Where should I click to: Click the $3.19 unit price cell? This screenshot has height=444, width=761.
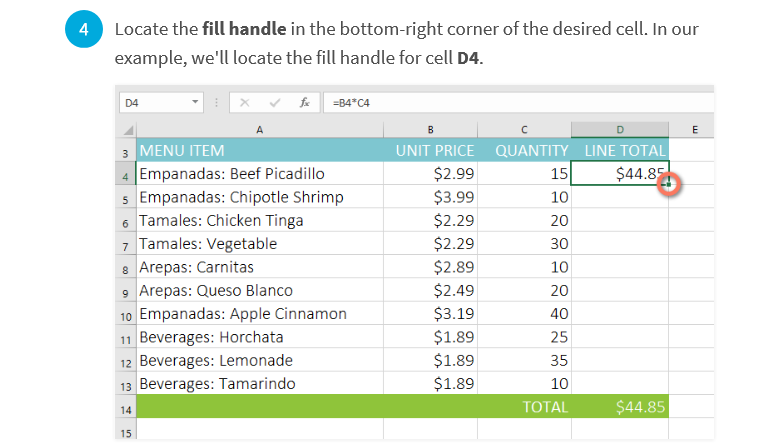430,313
